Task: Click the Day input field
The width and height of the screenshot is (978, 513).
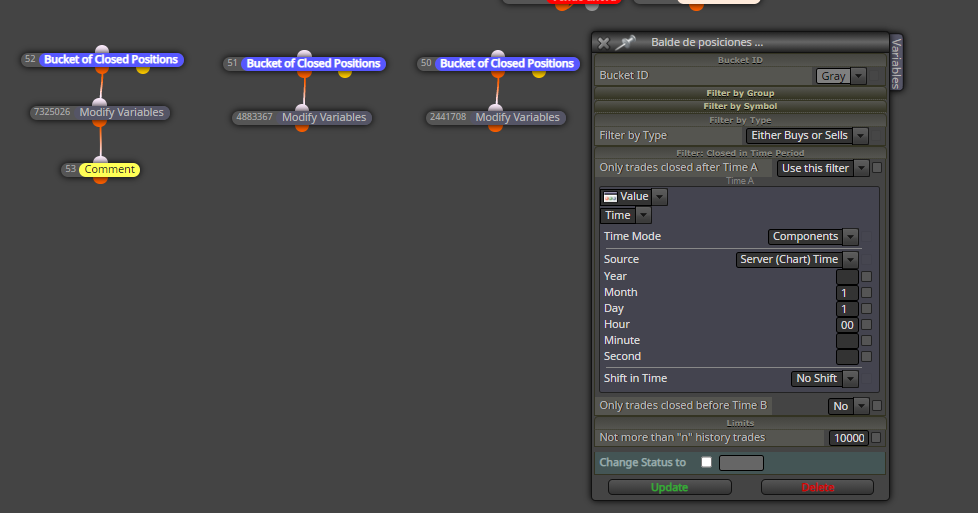Action: 847,310
